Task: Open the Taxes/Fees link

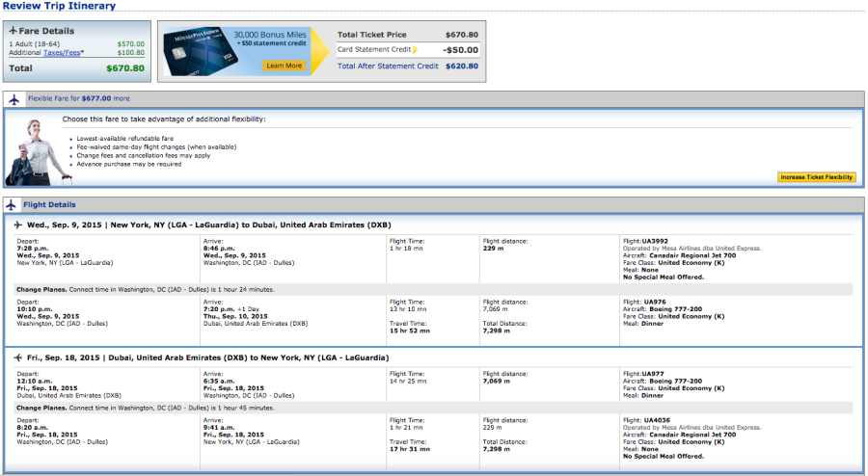Action: click(x=65, y=53)
